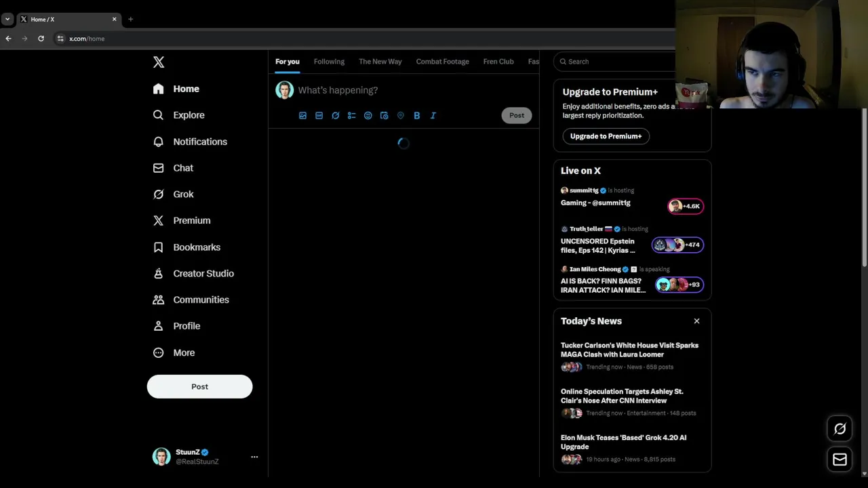The height and width of the screenshot is (488, 868).
Task: Switch to the Following tab
Action: click(329, 62)
